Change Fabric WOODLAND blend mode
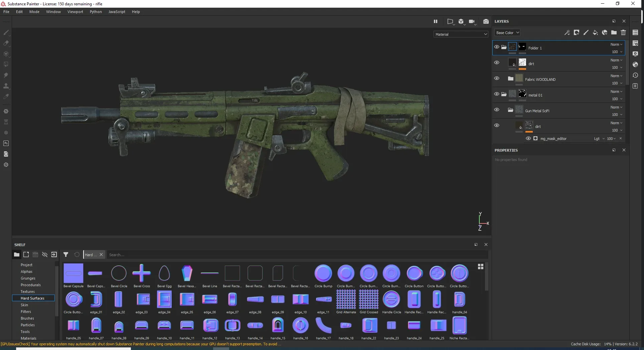Image resolution: width=644 pixels, height=350 pixels. point(616,76)
